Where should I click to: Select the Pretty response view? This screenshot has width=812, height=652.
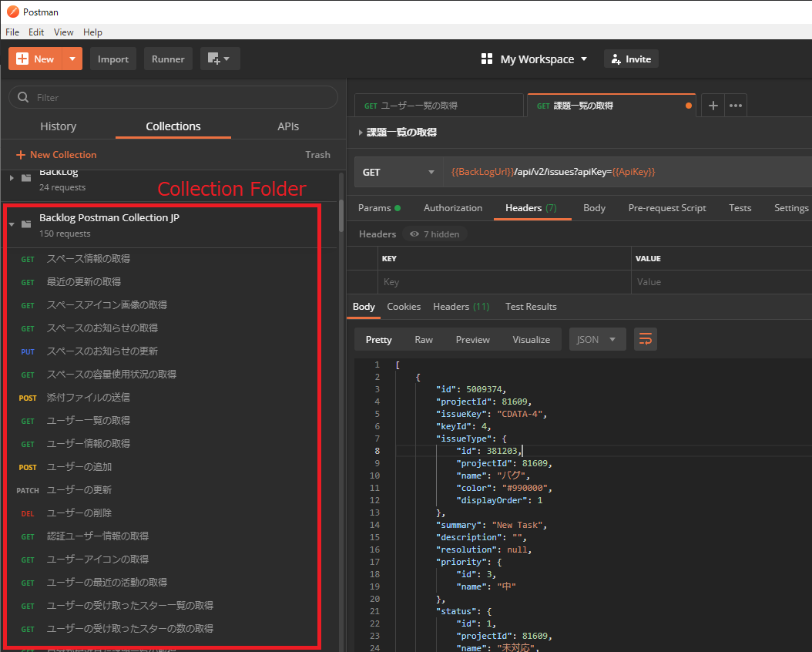[378, 340]
